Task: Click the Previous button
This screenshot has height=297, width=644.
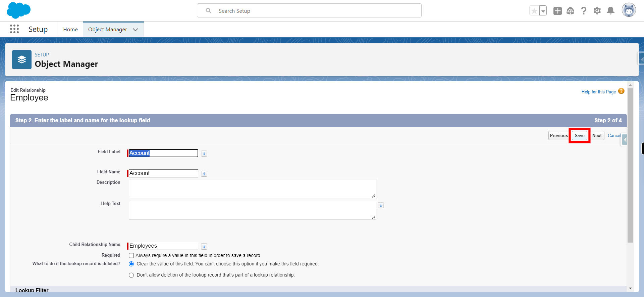Action: coord(558,136)
